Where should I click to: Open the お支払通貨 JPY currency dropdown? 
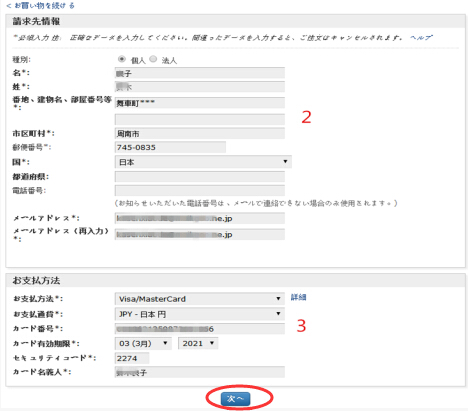click(200, 314)
